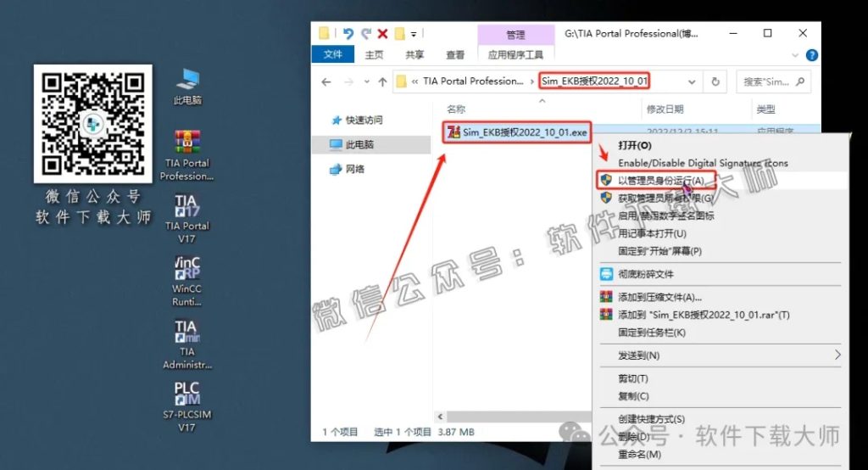Choose 固定到任务栏(K) in the context menu
868x470 pixels.
click(x=652, y=333)
